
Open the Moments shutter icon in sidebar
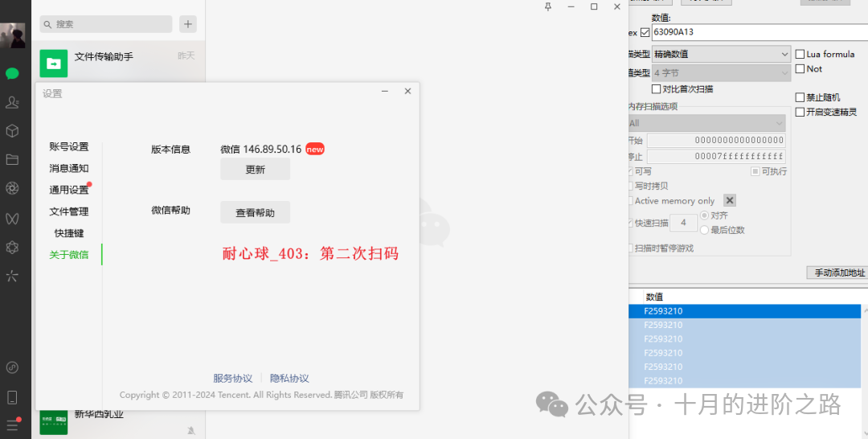click(x=12, y=189)
